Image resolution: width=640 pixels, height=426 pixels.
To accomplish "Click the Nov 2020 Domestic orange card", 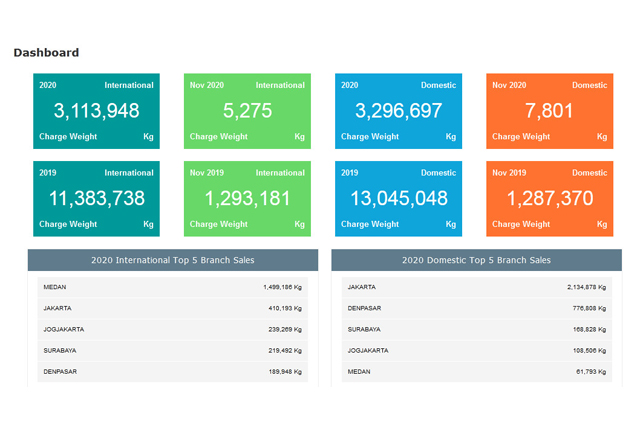I will [549, 111].
